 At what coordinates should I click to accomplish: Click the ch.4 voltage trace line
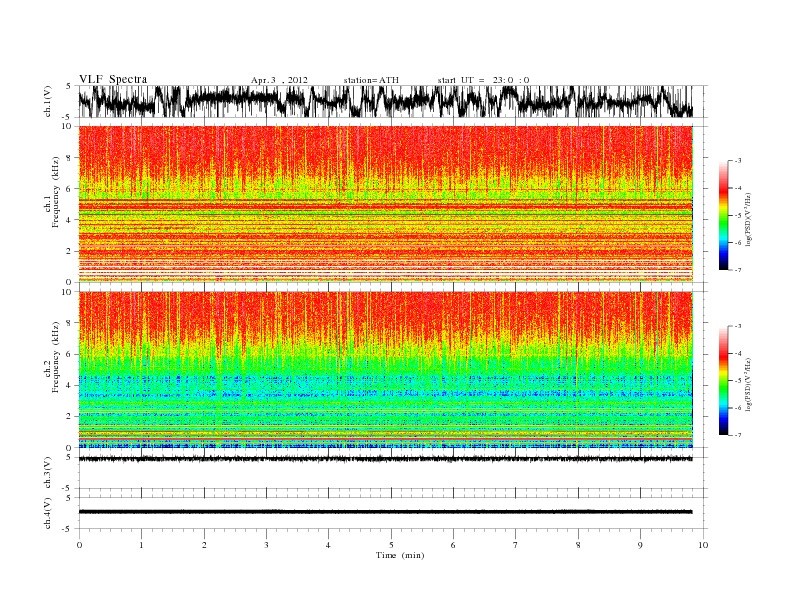coord(385,512)
